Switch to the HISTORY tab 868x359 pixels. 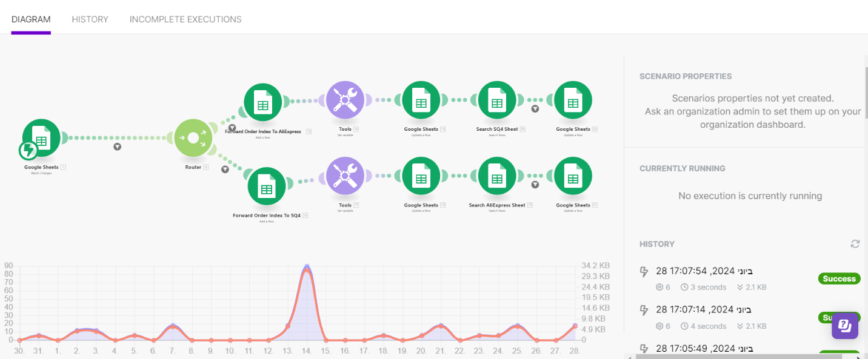90,19
